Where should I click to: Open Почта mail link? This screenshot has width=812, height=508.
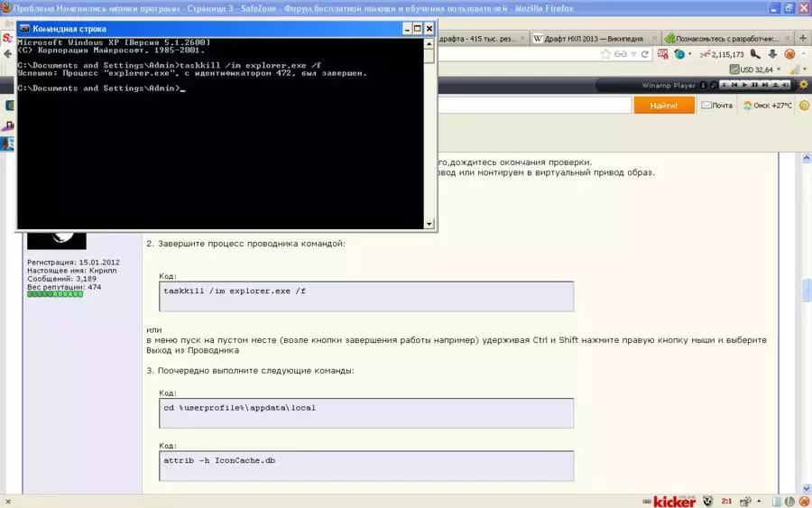[x=716, y=106]
